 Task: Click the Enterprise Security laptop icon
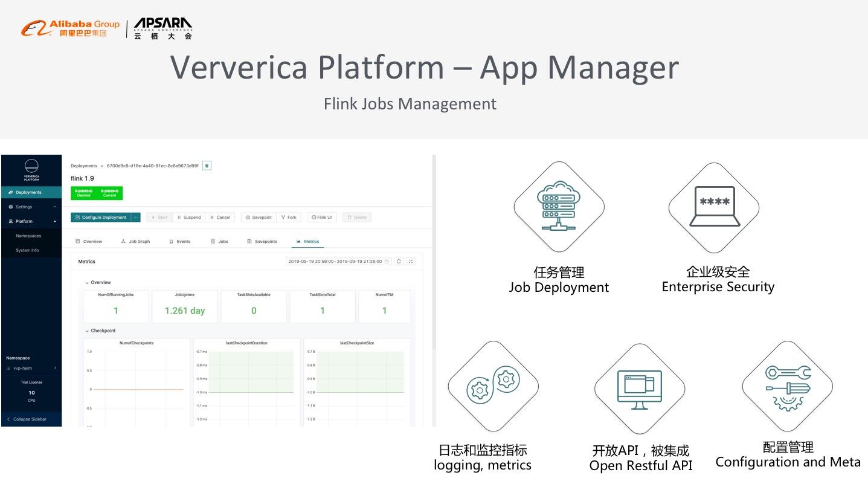pos(714,207)
